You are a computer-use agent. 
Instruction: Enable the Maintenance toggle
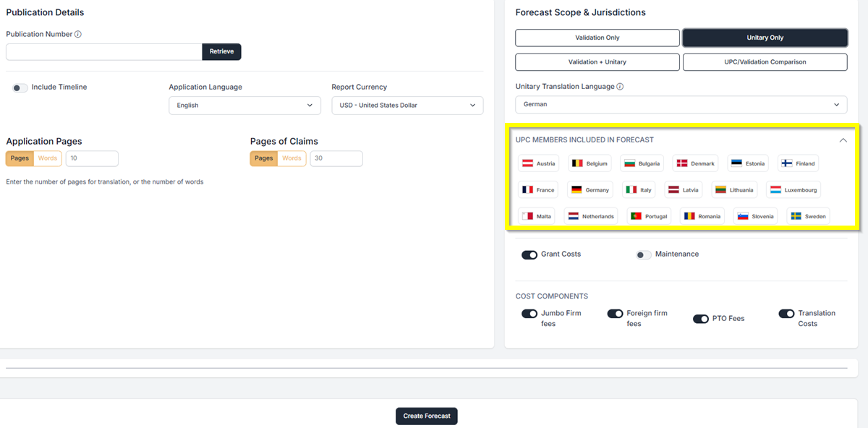644,254
